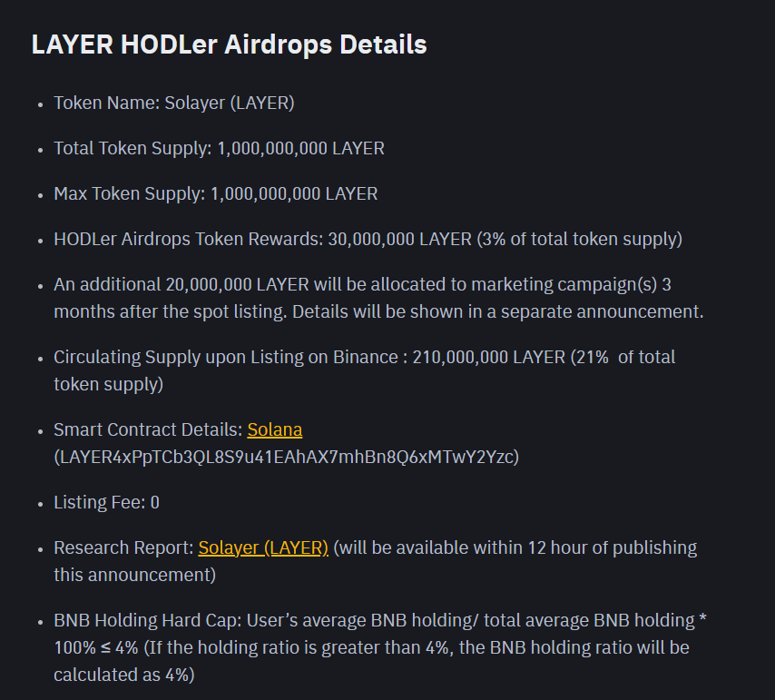The height and width of the screenshot is (700, 775).
Task: Click the (3% of total token supply) text
Action: [x=579, y=240]
